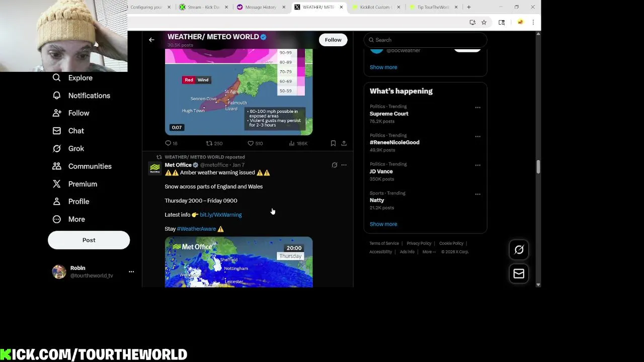Click the Profile person icon
Screen dimensions: 644x362
(x=57, y=202)
